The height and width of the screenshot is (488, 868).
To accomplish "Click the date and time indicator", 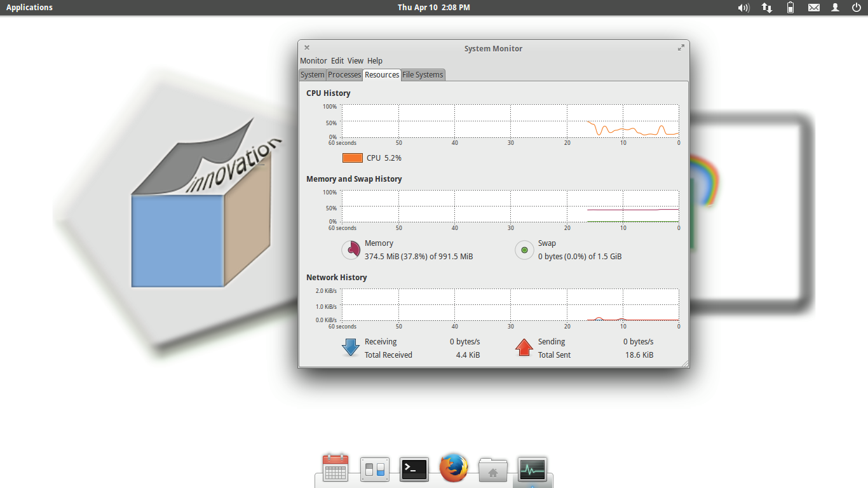I will click(434, 8).
